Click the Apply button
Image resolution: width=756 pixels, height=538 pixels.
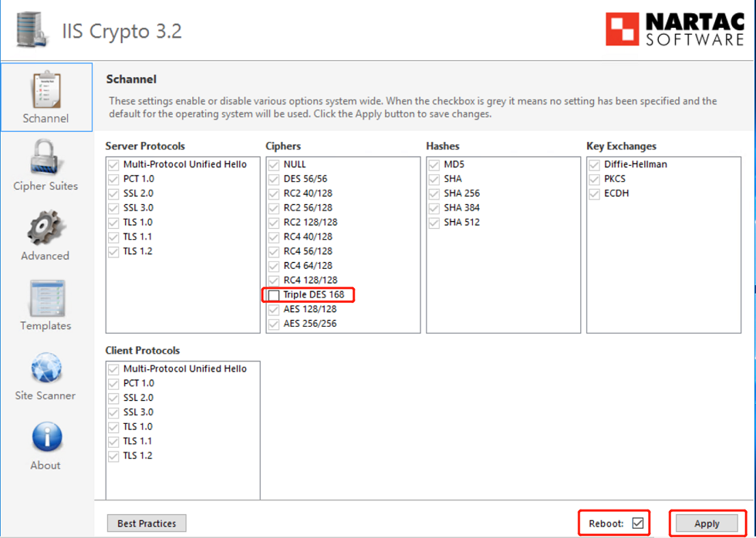(x=707, y=523)
